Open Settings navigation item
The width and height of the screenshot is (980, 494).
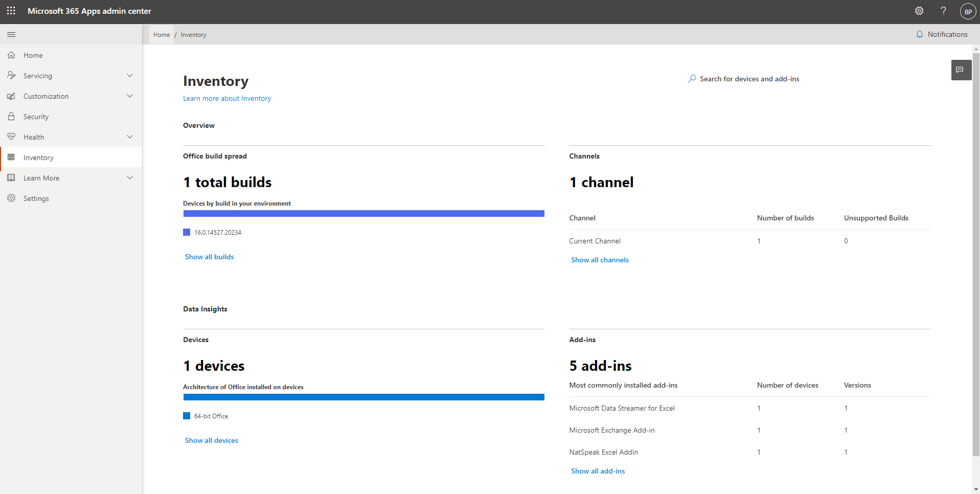click(71, 198)
